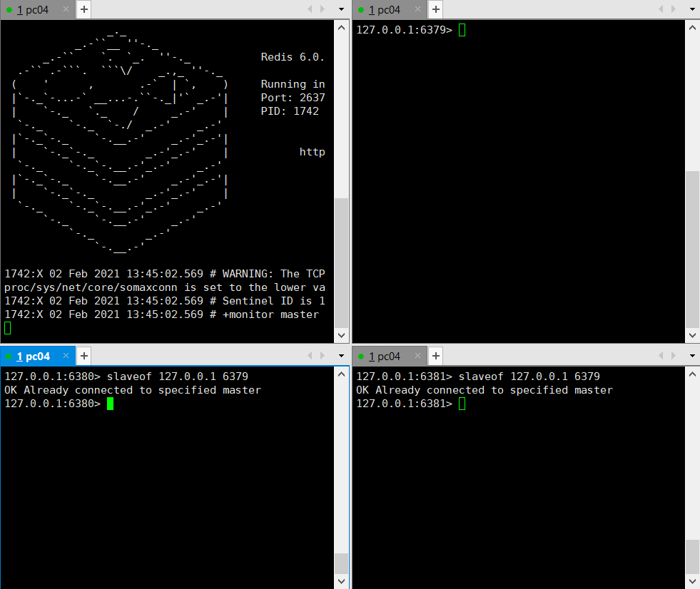Screen dimensions: 700x589
Task: Click the 'http' text in sentinel pane
Action: [x=312, y=152]
